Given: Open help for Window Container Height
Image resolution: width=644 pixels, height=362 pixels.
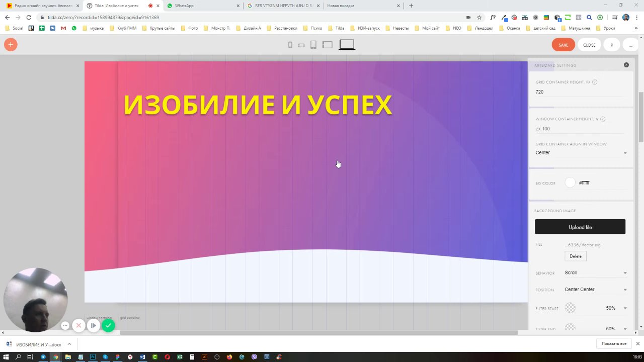Looking at the screenshot, I should (603, 119).
